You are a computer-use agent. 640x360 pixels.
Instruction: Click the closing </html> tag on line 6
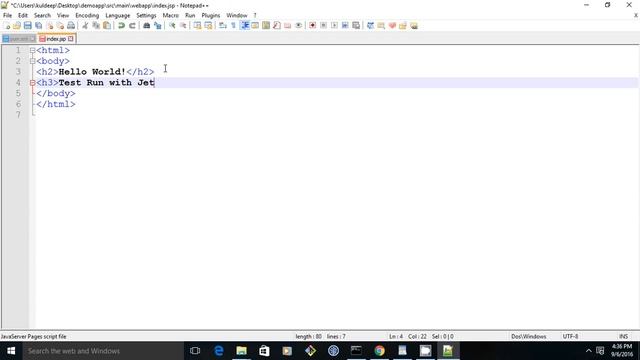click(56, 104)
